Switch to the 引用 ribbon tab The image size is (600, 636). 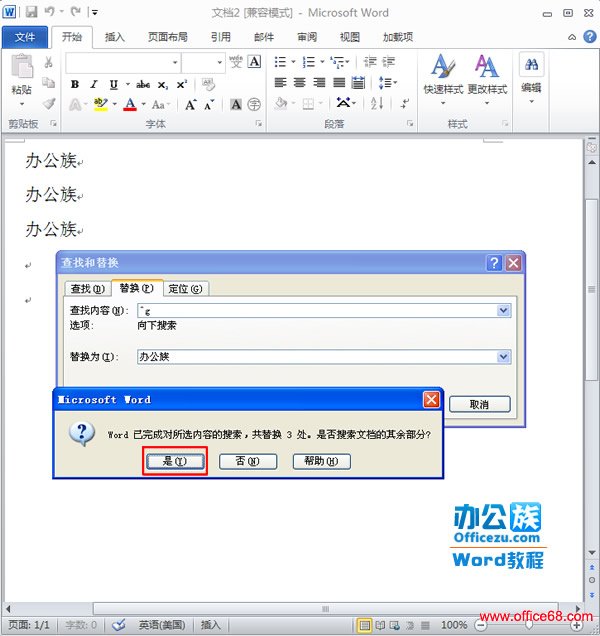pos(221,37)
